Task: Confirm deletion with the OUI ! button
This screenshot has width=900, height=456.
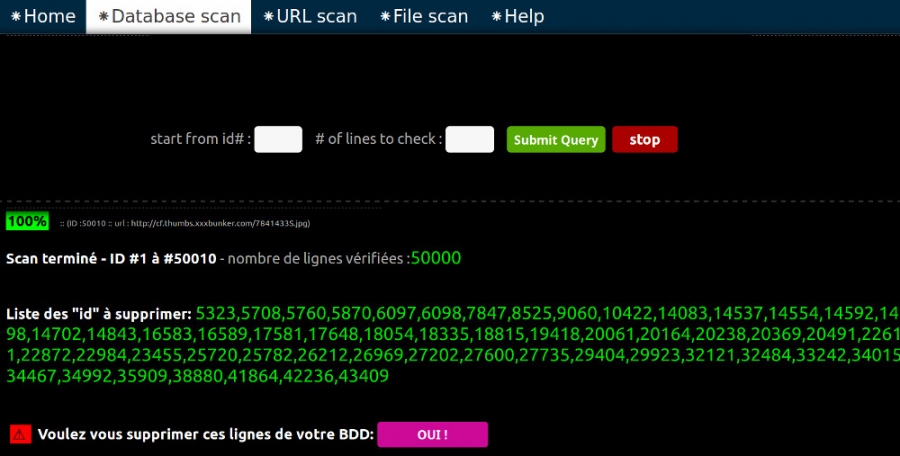Action: click(432, 434)
